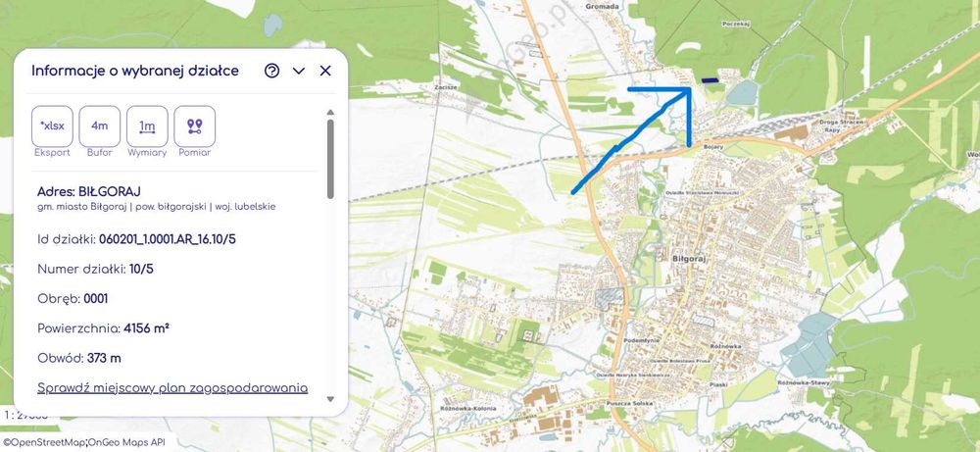Screen dimensions: 980x452
Task: Click the Poczekaj label on the map
Action: click(736, 24)
